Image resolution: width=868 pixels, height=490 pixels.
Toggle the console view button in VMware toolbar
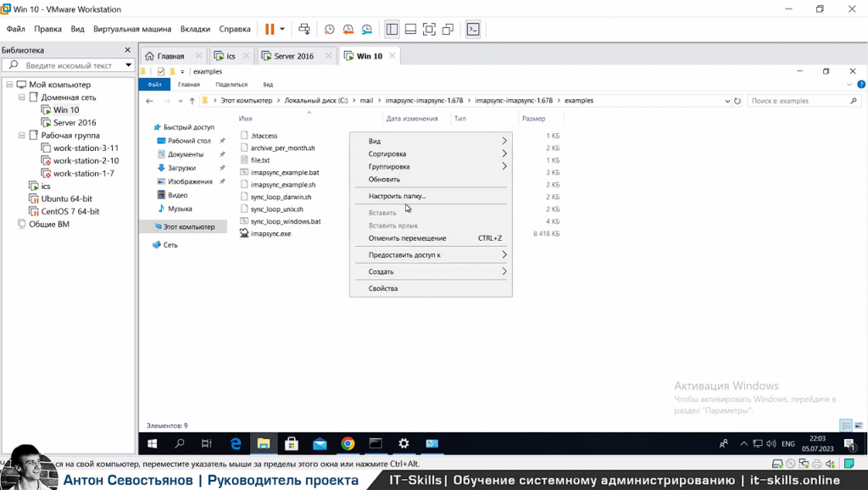coord(473,29)
